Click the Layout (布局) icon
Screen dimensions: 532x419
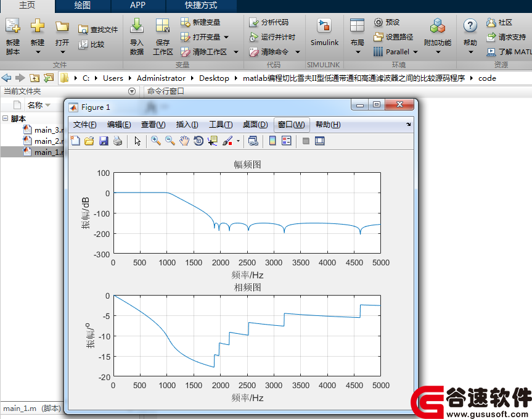click(x=357, y=26)
